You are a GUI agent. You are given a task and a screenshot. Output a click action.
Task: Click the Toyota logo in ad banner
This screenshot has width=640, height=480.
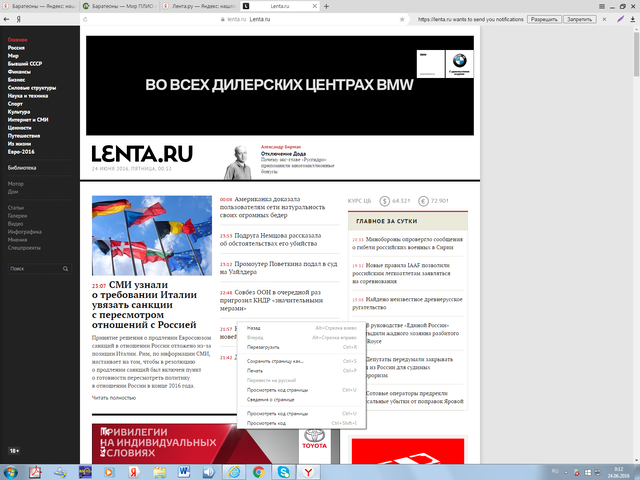coord(314,439)
